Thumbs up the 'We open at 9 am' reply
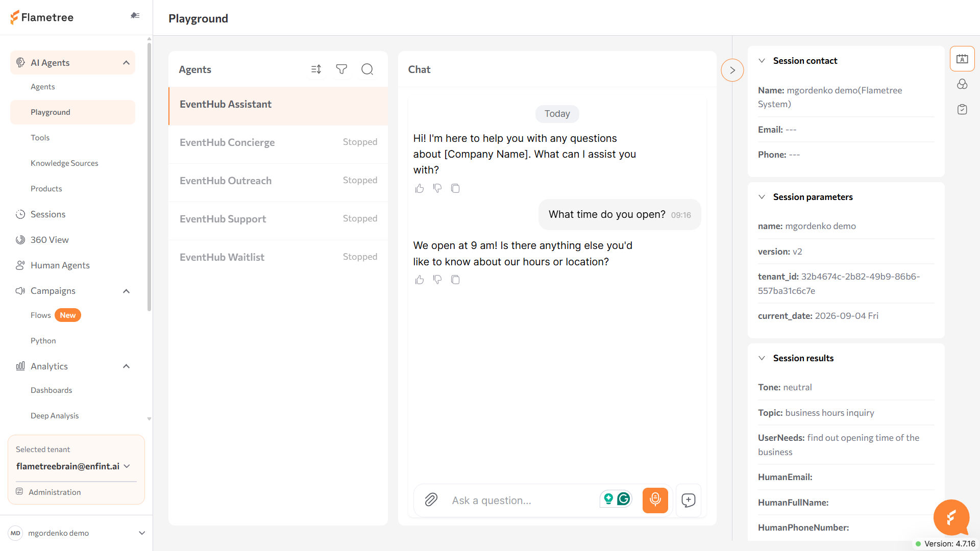This screenshot has width=980, height=551. (x=420, y=280)
